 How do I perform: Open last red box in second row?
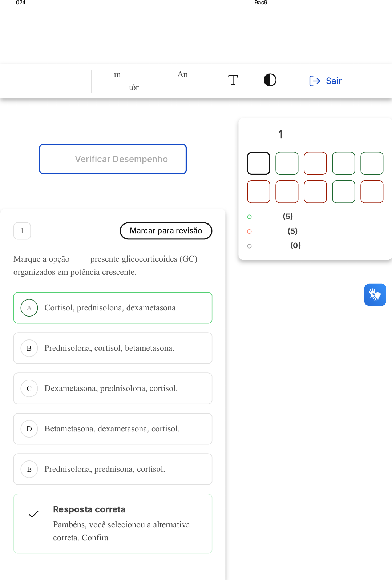click(x=372, y=192)
